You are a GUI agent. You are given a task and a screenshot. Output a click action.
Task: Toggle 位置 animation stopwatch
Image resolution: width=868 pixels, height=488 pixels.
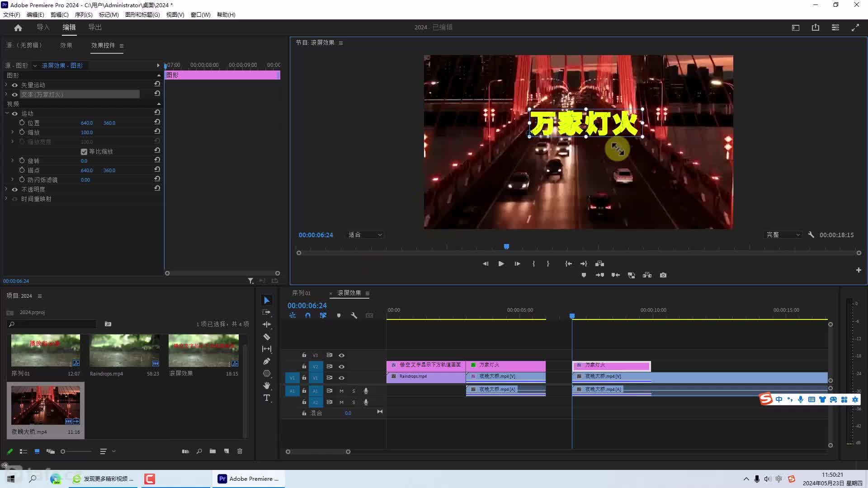coord(22,123)
